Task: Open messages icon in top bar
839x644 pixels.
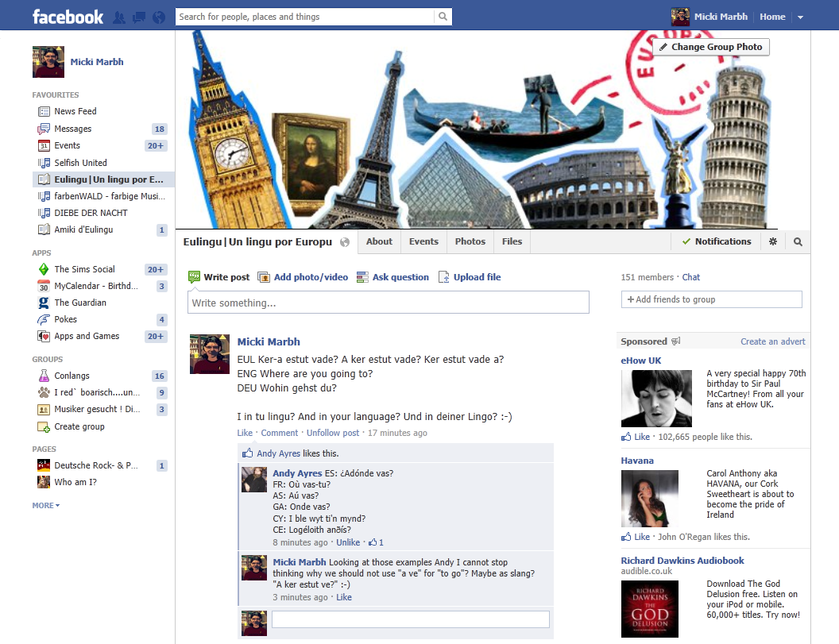Action: (x=139, y=17)
